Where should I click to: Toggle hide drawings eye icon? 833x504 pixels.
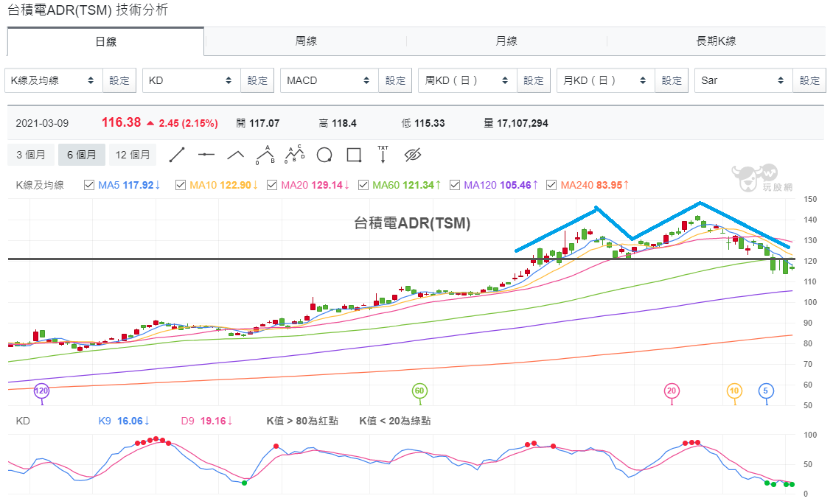pyautogui.click(x=413, y=155)
